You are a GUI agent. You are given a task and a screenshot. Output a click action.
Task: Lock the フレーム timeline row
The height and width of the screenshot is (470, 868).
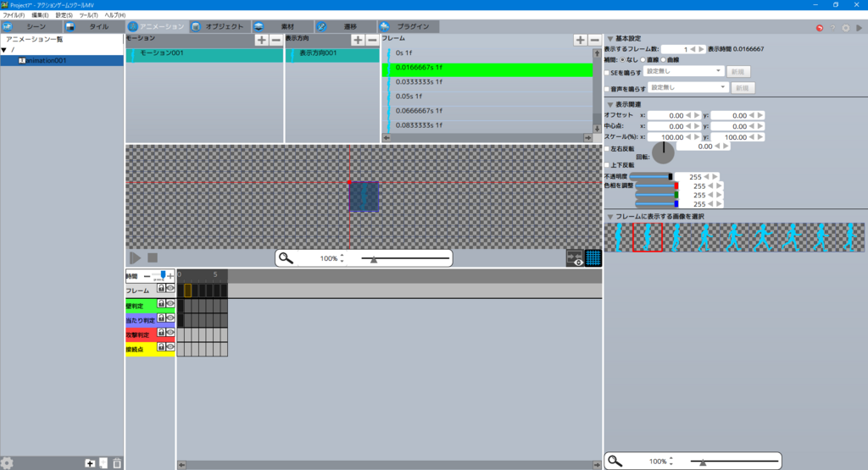tap(161, 288)
